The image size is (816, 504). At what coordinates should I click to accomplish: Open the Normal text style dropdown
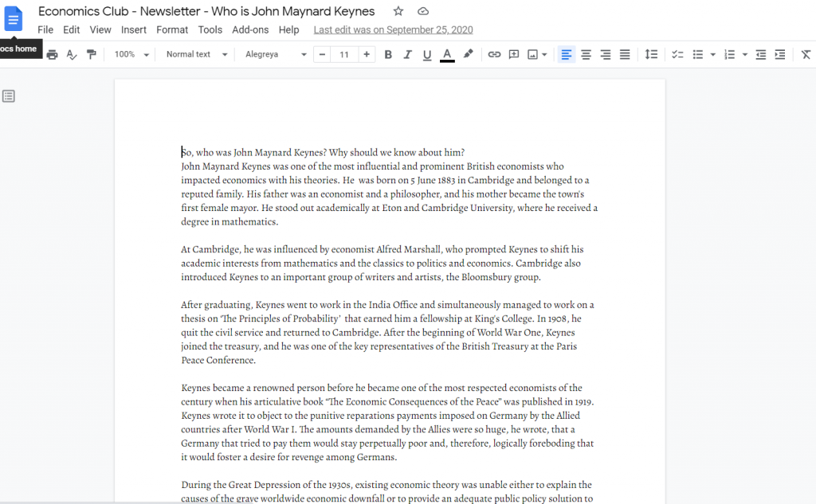197,54
